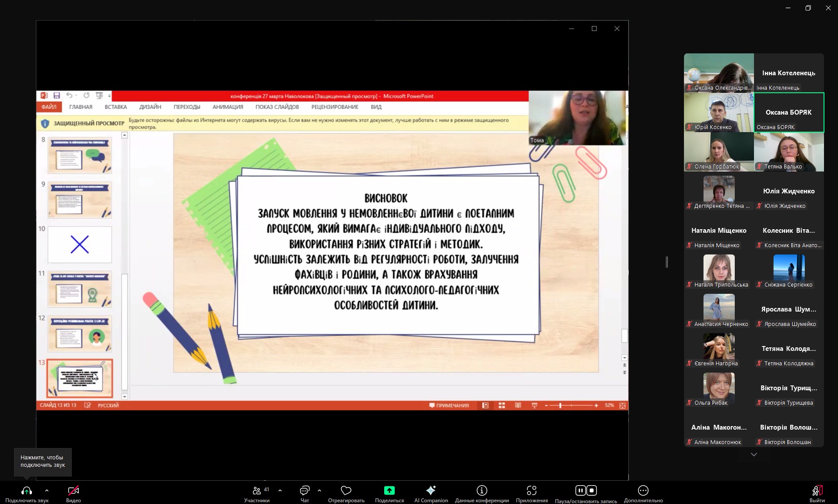The width and height of the screenshot is (838, 504).
Task: Adjust the PowerPoint zoom slider
Action: click(x=560, y=406)
